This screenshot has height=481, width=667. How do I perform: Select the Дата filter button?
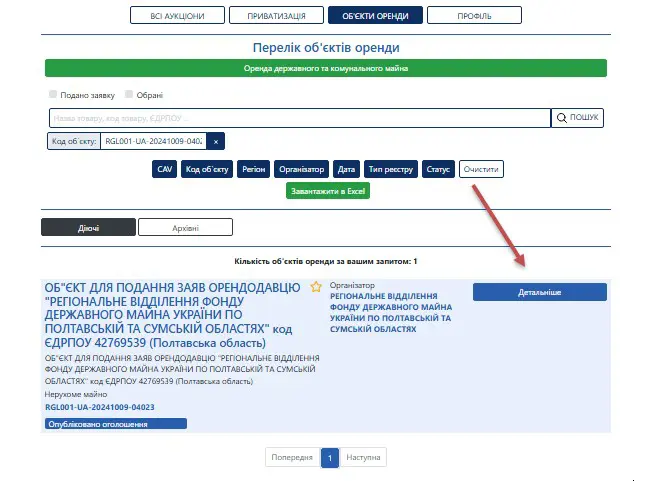pos(346,170)
